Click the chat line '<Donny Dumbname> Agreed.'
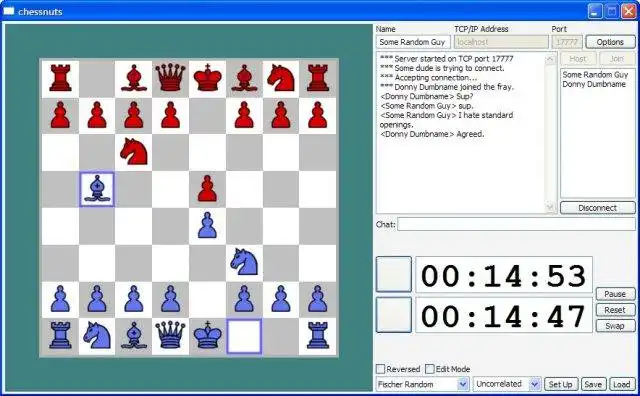This screenshot has height=396, width=640. tap(432, 134)
